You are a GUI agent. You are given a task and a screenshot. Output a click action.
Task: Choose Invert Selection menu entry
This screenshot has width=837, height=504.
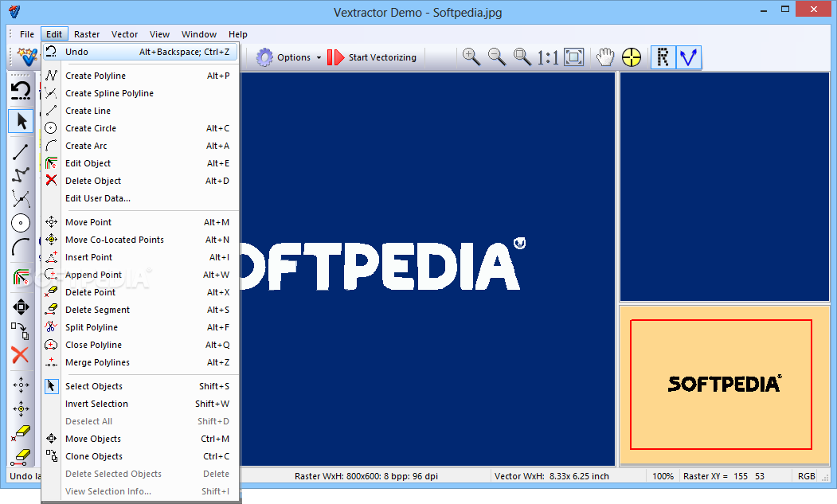coord(140,404)
